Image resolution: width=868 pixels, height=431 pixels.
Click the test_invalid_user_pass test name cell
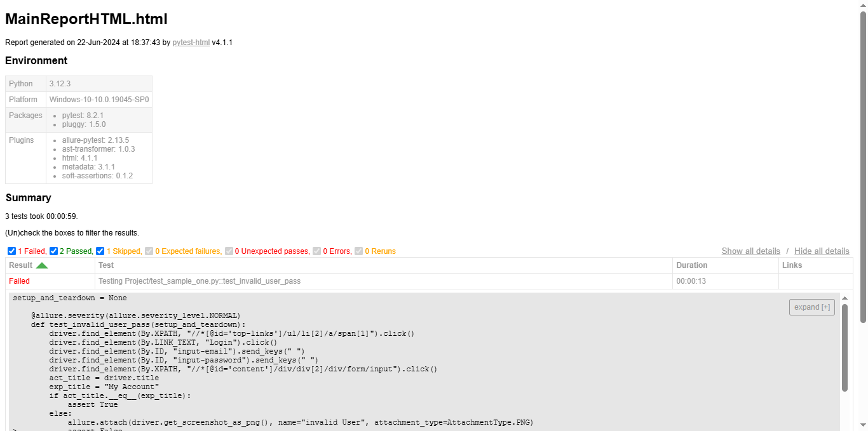coord(383,281)
